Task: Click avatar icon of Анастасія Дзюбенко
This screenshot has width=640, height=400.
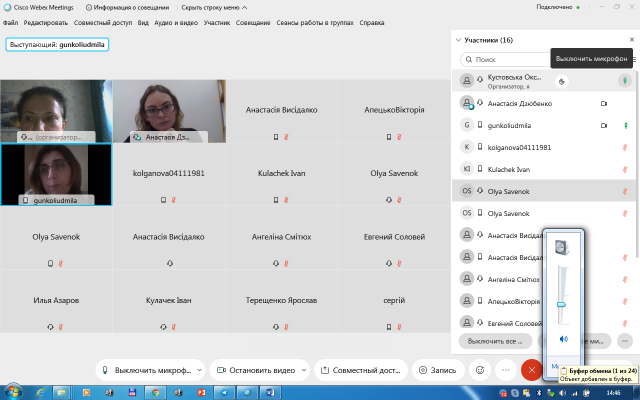Action: pos(467,102)
